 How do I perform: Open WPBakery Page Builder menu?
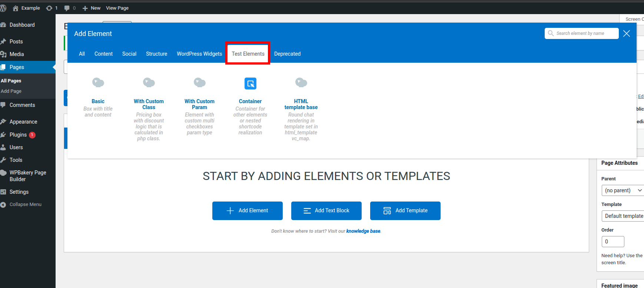(x=28, y=176)
